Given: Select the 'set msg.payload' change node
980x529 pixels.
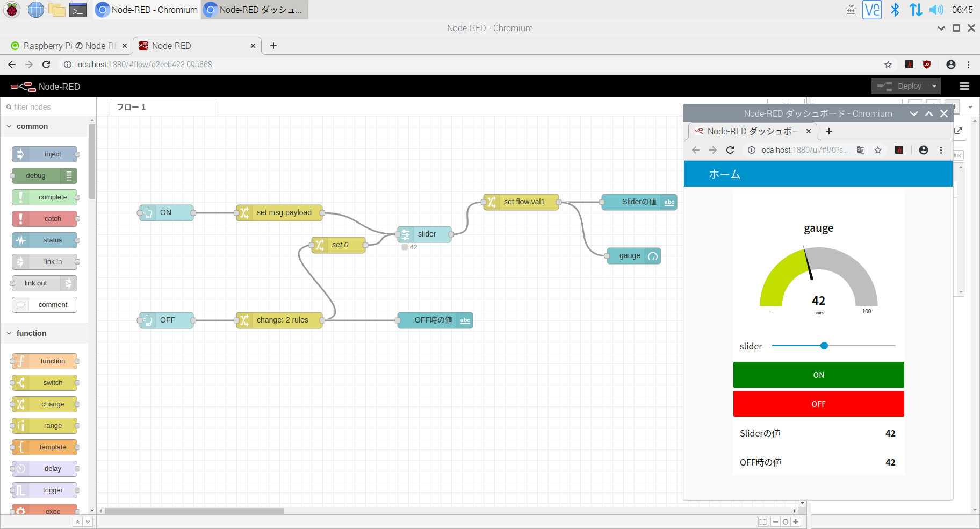Looking at the screenshot, I should pyautogui.click(x=279, y=213).
